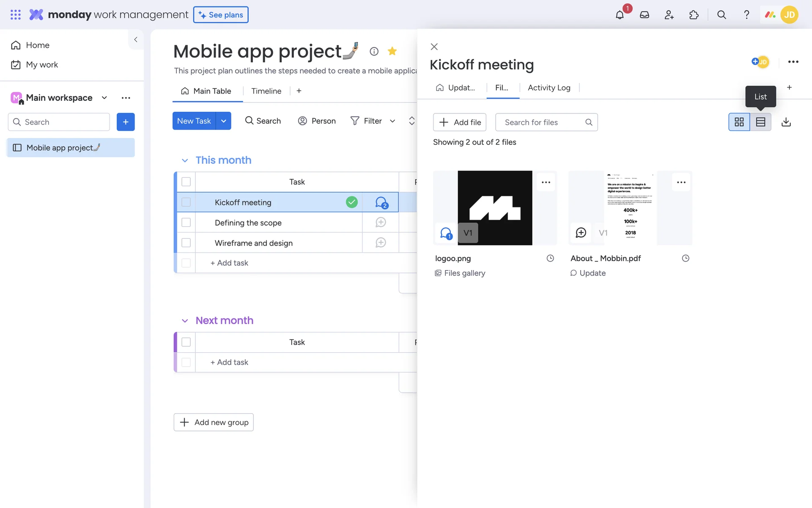Select Wireframe and design row checkbox
Viewport: 812px width, 508px height.
point(186,243)
